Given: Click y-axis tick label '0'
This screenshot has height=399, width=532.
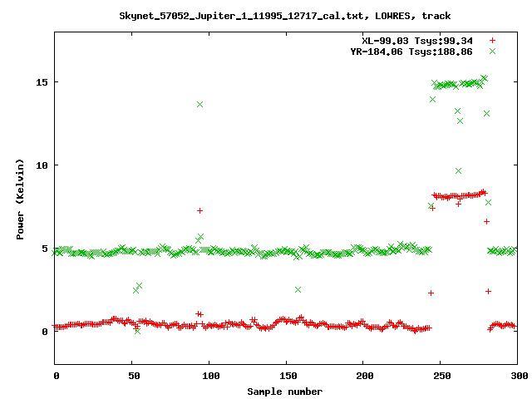Looking at the screenshot, I should point(45,332).
